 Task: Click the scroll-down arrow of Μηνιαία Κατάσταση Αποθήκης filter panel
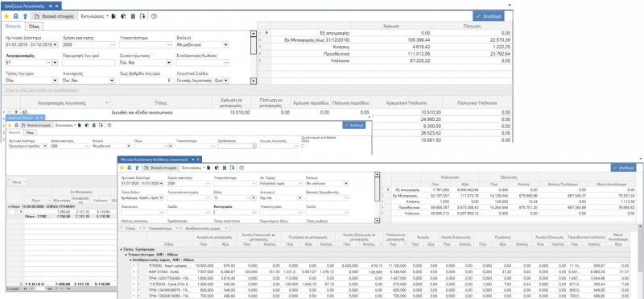[x=377, y=221]
